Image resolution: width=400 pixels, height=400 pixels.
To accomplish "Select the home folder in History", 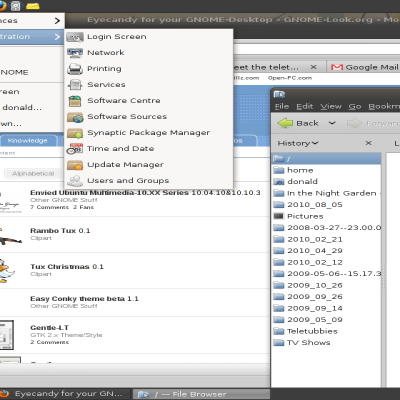I will point(326,170).
